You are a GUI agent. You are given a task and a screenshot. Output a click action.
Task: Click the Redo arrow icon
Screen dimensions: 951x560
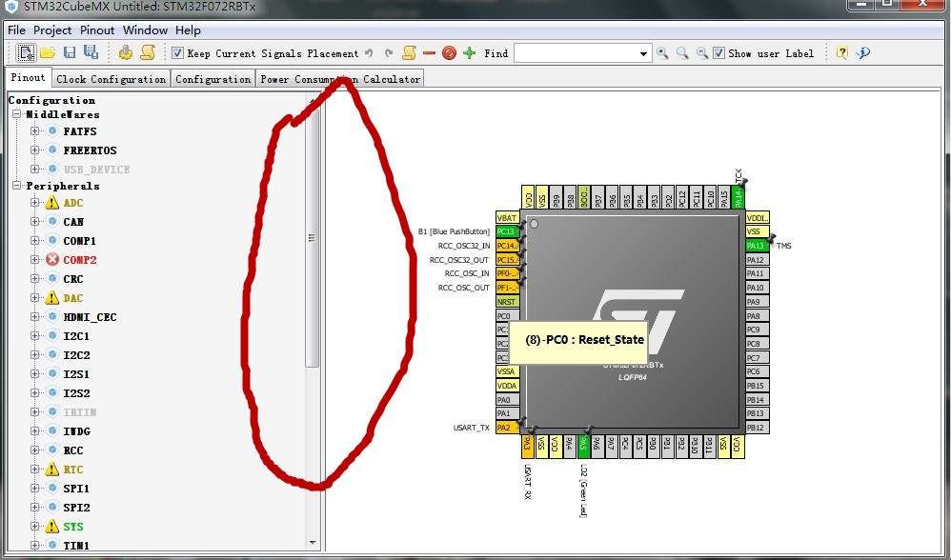[389, 53]
